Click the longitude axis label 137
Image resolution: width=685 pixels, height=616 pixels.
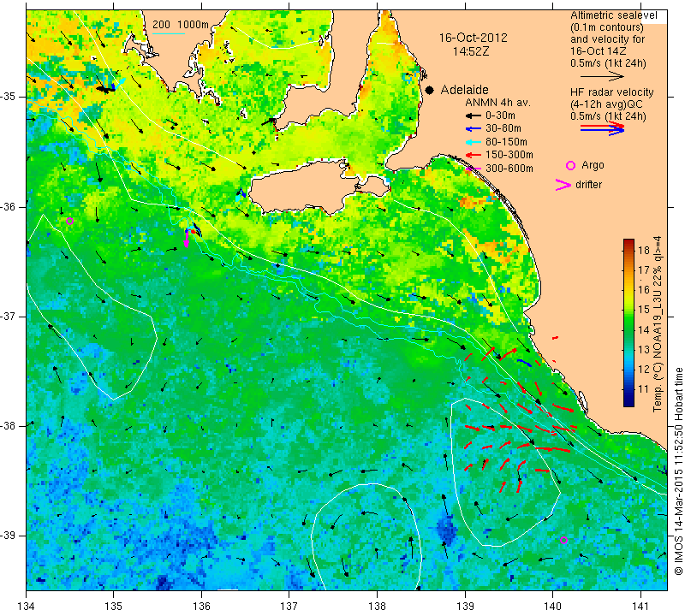coord(289,607)
